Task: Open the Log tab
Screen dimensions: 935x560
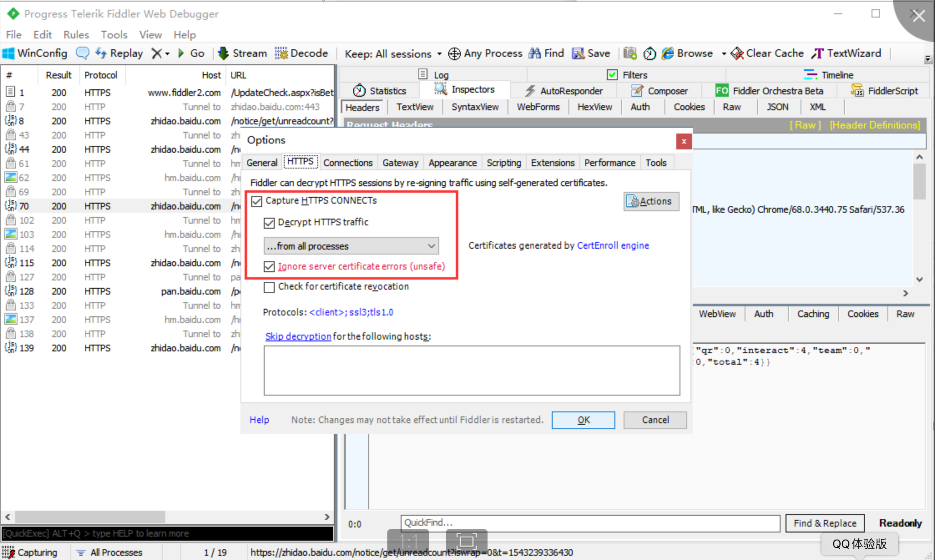Action: tap(434, 75)
